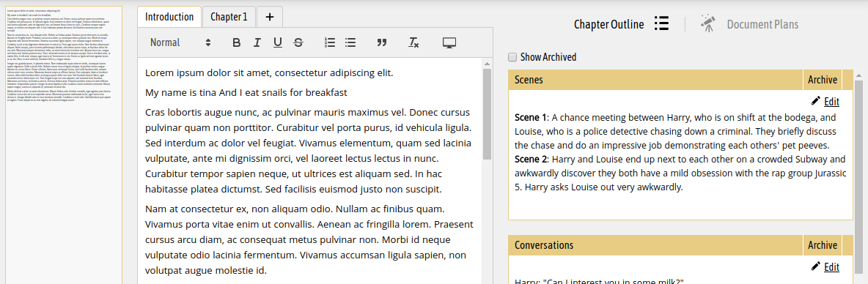Click the Scenes panel header
The width and height of the screenshot is (868, 284).
click(x=655, y=80)
